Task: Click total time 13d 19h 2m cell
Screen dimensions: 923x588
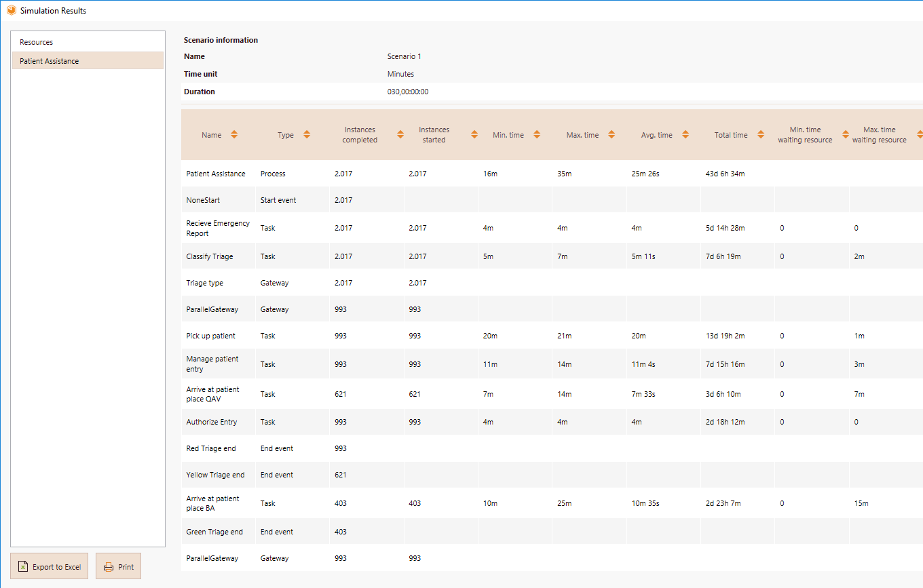Action: tap(725, 336)
